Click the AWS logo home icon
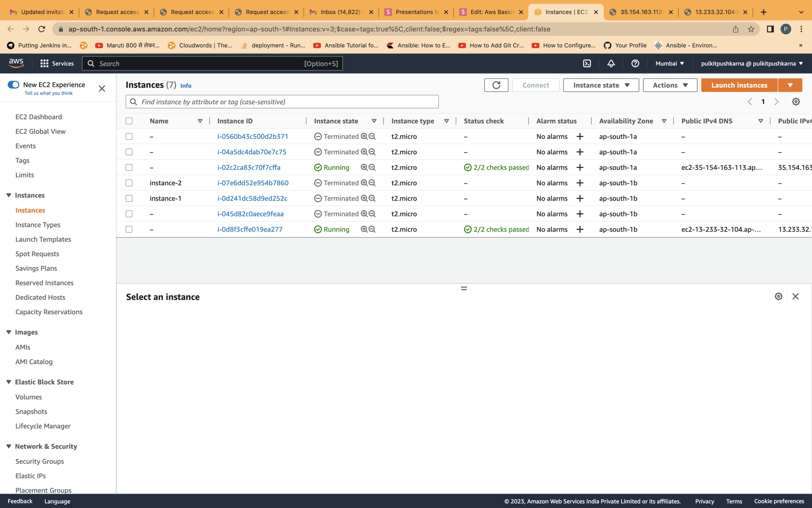The image size is (812, 508). click(x=16, y=63)
